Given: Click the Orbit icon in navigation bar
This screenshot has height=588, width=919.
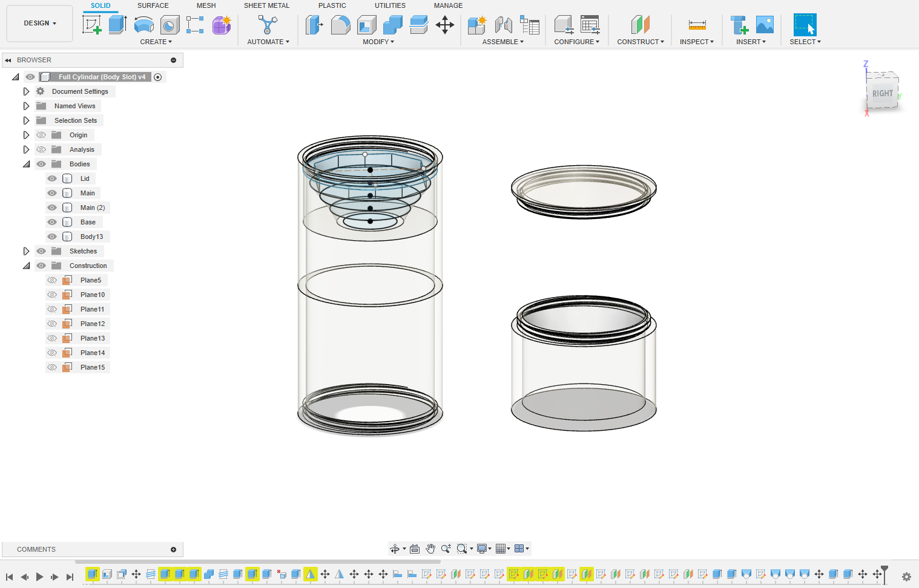Looking at the screenshot, I should pyautogui.click(x=395, y=549).
